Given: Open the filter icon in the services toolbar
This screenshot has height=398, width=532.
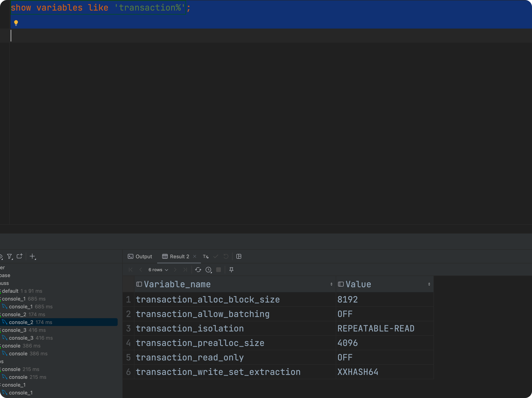Looking at the screenshot, I should pos(9,256).
